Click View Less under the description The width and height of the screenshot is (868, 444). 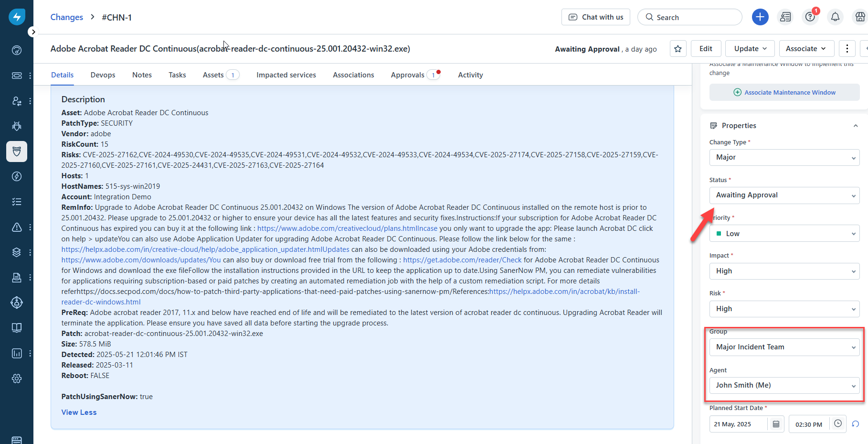[79, 412]
